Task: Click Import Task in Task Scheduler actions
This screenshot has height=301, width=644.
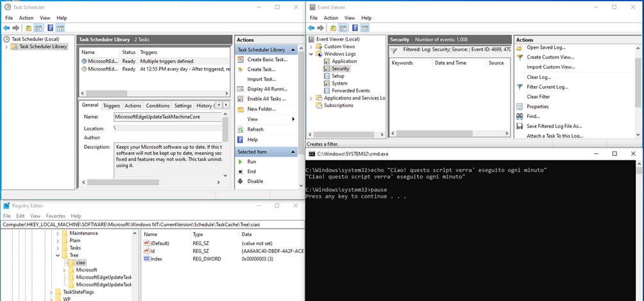Action: tap(261, 79)
